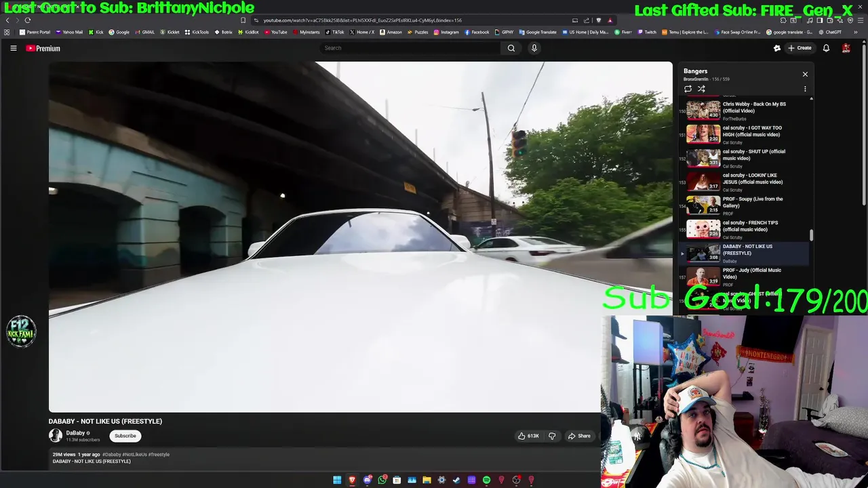The image size is (868, 488).
Task: Click the Brave browser taskbar icon
Action: (x=352, y=480)
